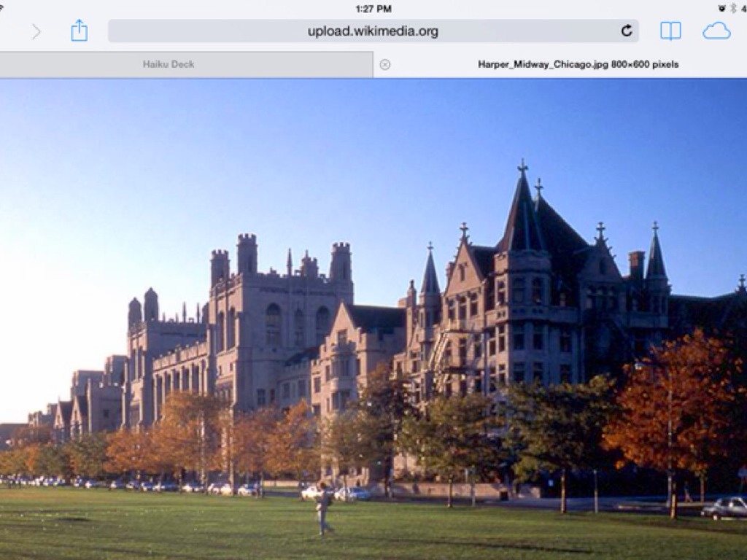Open iCloud Tabs cloud icon
This screenshot has width=747, height=560.
coord(716,31)
